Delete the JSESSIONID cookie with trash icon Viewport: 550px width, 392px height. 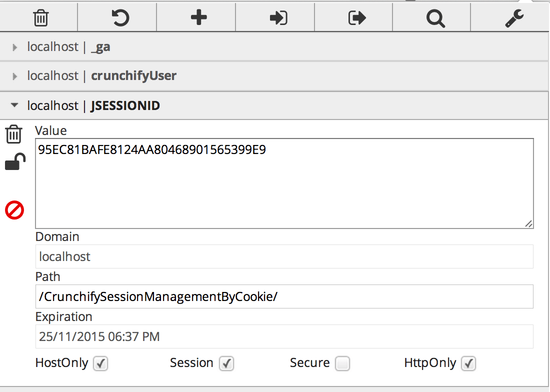(x=14, y=134)
